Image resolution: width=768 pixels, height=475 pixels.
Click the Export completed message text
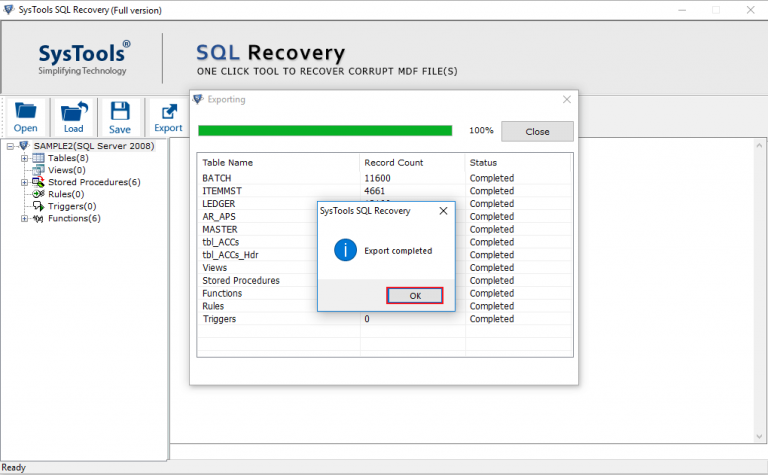(x=398, y=251)
